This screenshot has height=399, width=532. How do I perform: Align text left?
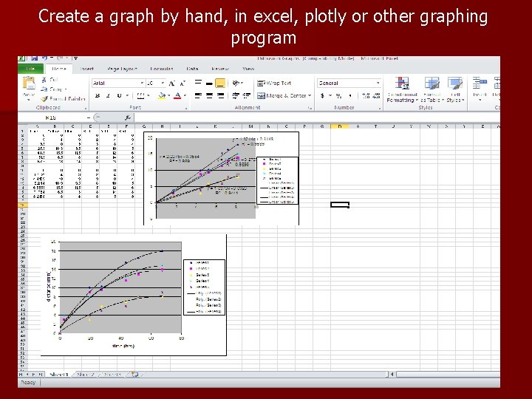(199, 95)
